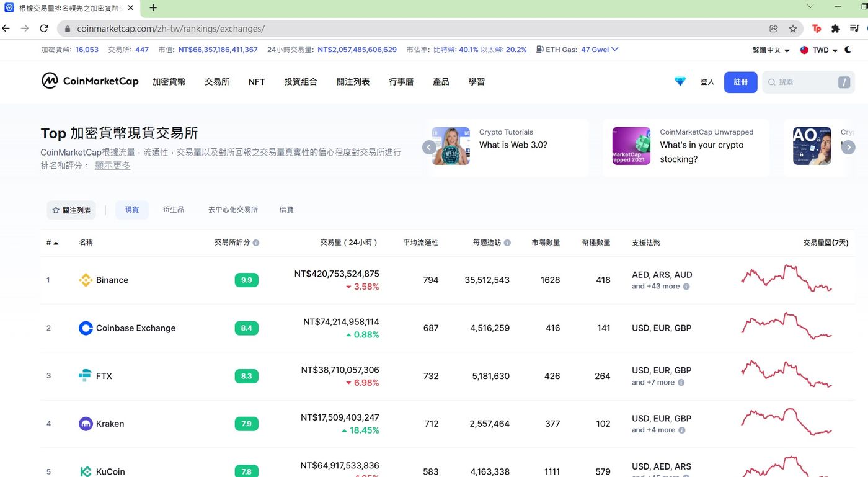Open the NFT menu

tap(257, 82)
